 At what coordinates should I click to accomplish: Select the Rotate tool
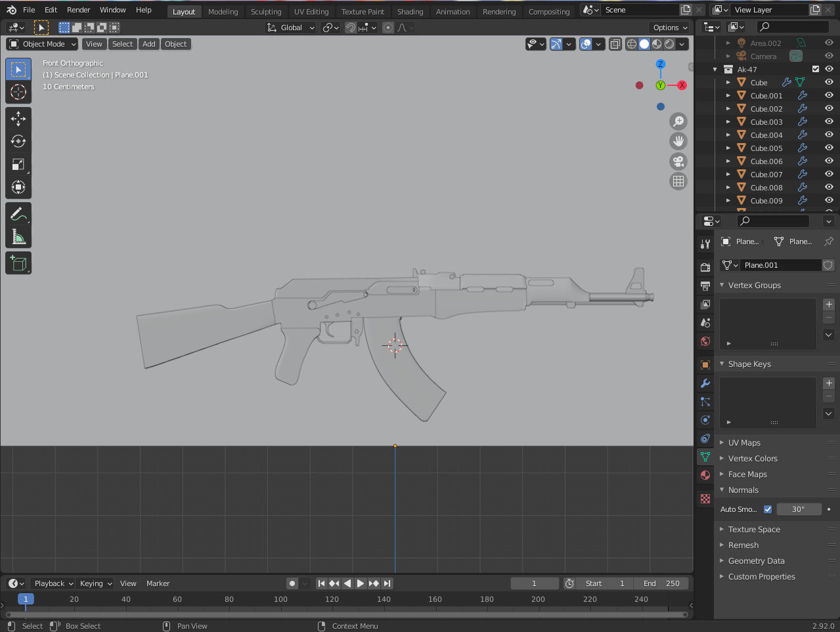click(x=18, y=141)
